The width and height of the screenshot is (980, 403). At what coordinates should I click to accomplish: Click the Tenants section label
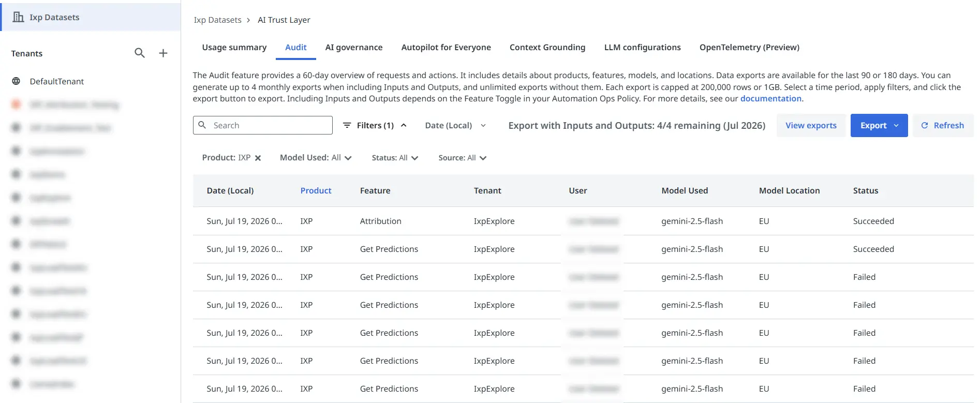27,53
